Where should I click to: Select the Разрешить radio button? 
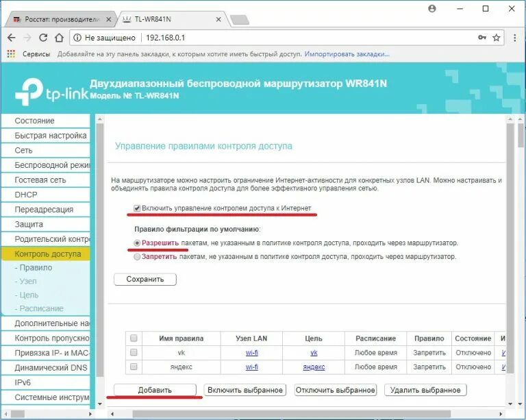(137, 243)
